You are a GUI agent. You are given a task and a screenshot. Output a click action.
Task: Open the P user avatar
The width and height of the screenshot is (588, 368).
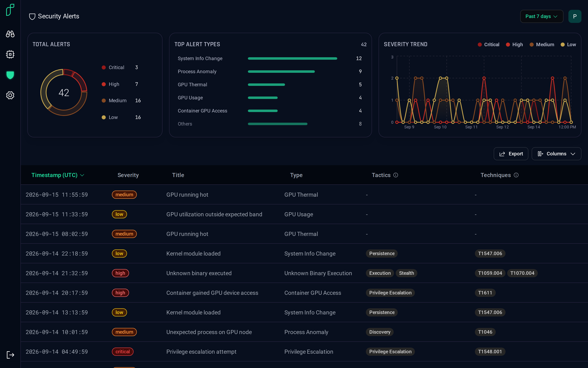pyautogui.click(x=575, y=16)
